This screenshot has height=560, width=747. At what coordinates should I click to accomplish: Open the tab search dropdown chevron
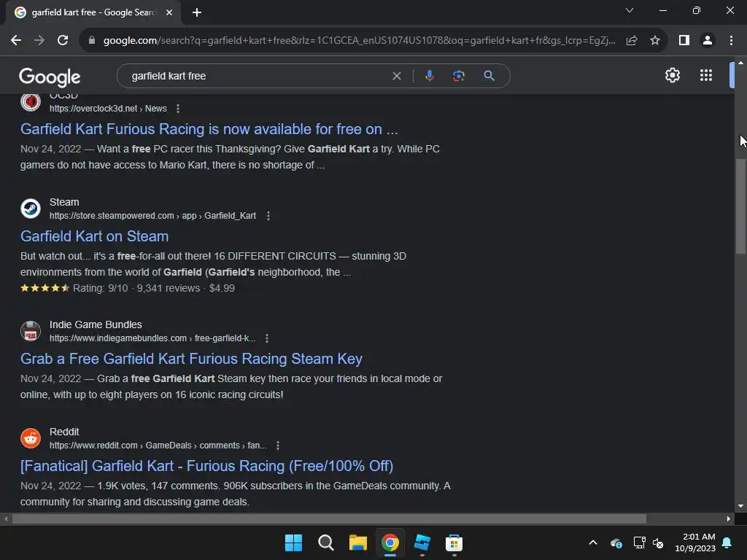pyautogui.click(x=630, y=10)
